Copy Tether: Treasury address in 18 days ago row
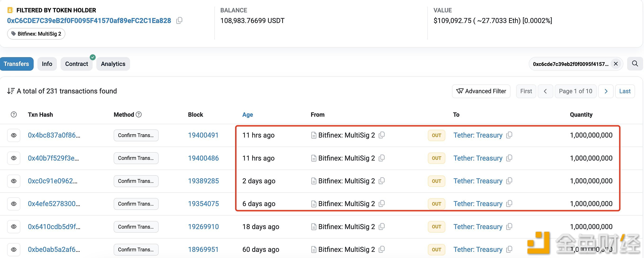This screenshot has height=258, width=644. click(x=509, y=226)
